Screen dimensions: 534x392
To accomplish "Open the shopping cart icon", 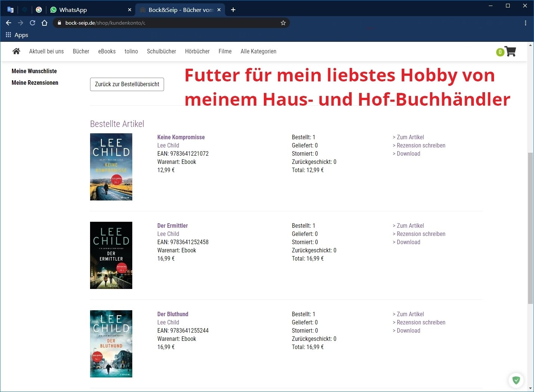I will tap(510, 52).
